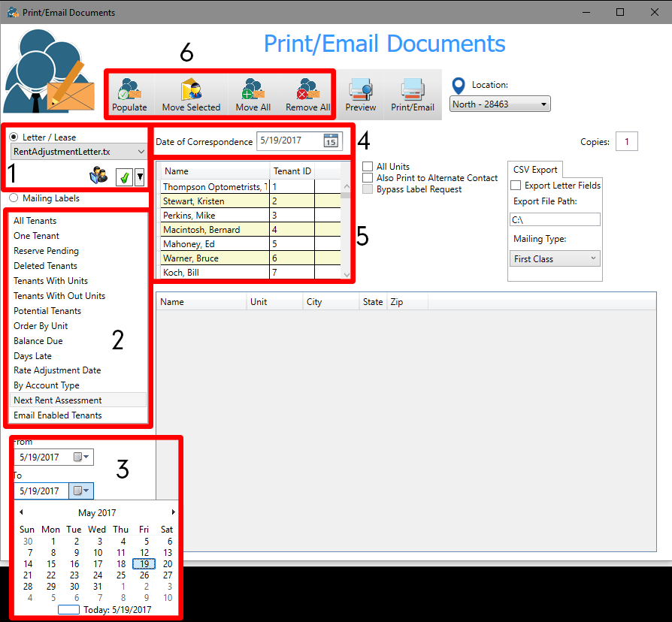Go to previous month in calendar
The image size is (672, 622).
pos(21,512)
